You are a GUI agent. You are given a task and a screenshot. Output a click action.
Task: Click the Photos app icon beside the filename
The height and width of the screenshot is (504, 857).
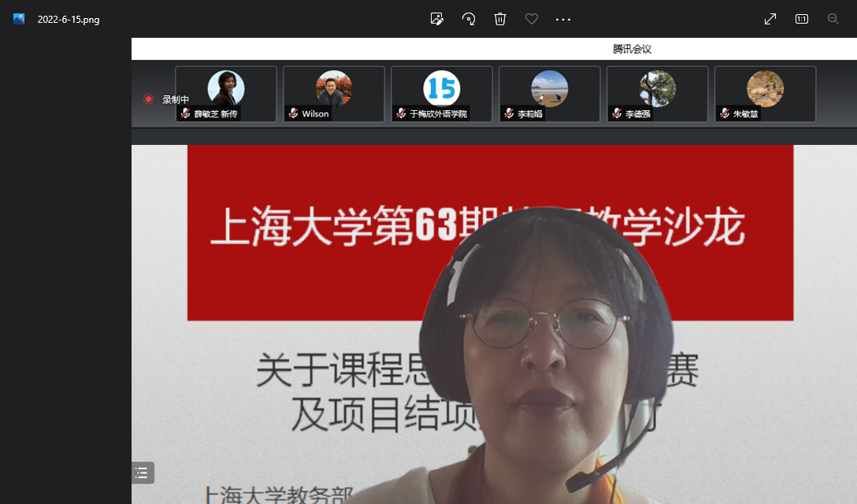click(19, 19)
